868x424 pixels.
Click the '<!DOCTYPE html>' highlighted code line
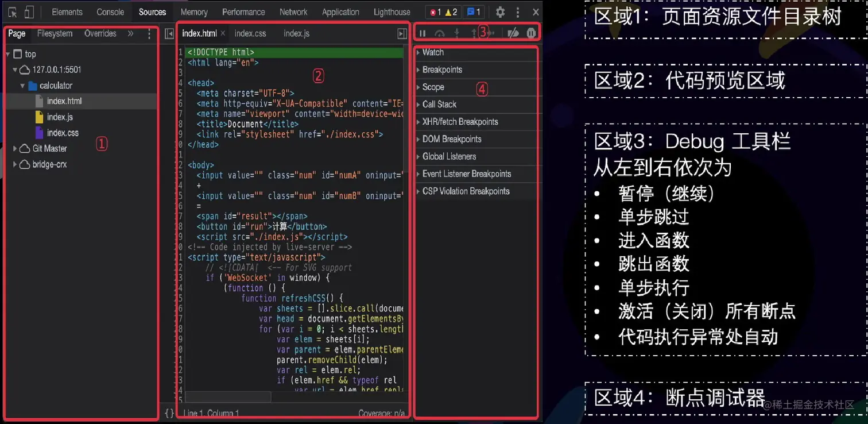click(295, 52)
